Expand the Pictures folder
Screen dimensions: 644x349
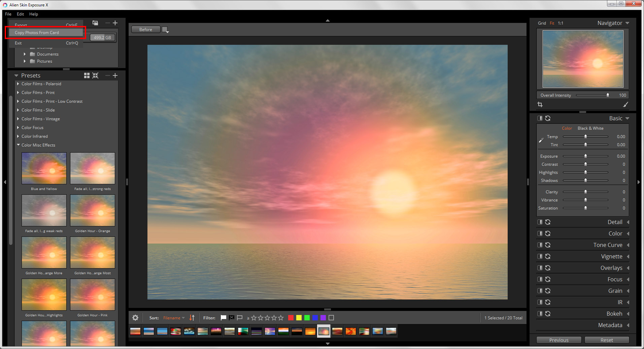click(x=25, y=61)
